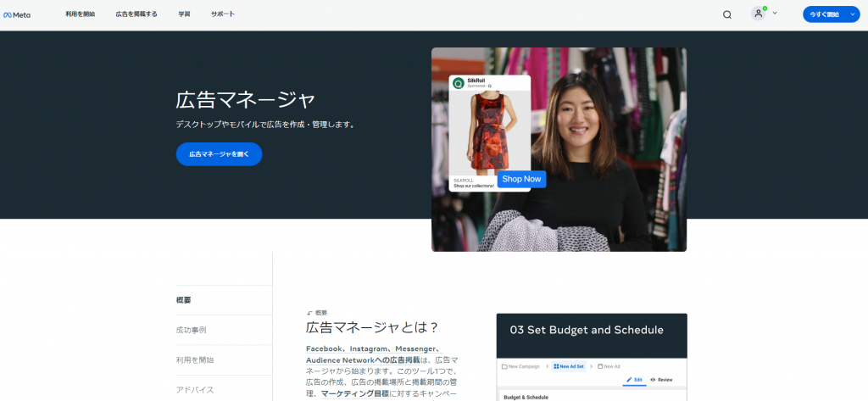The height and width of the screenshot is (401, 868).
Task: Click the main 広告マネージャ hero heading
Action: pos(246,101)
